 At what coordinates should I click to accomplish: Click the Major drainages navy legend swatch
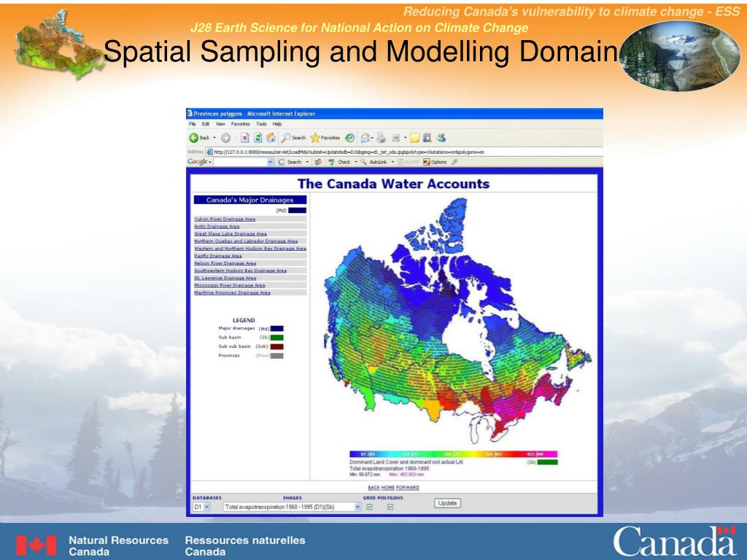tap(276, 329)
